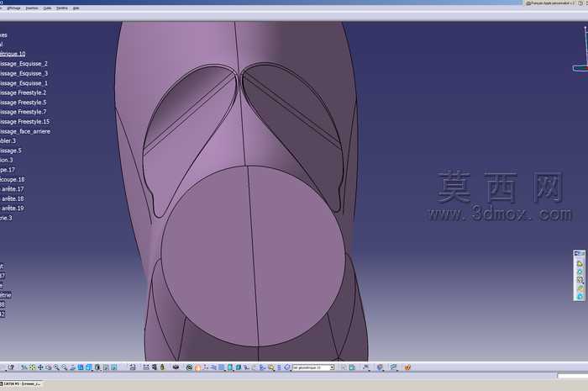This screenshot has height=391, width=588.
Task: Open the Insertion menu
Action: (32, 8)
